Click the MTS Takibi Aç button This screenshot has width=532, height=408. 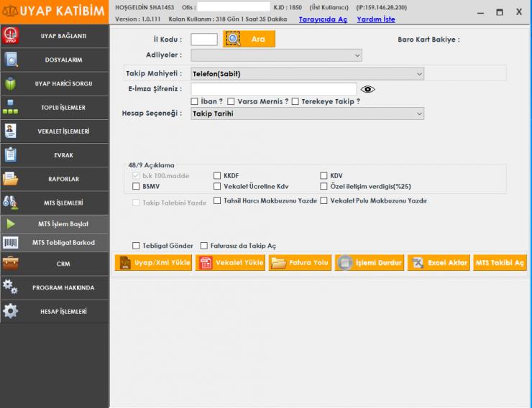[x=500, y=263]
